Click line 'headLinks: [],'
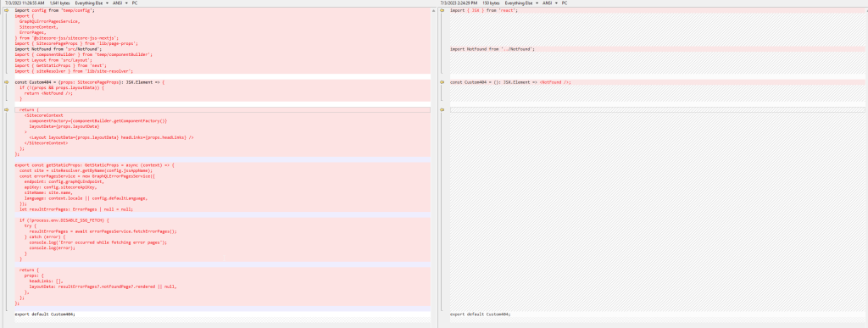Viewport: 868px width, 328px height. tap(46, 281)
